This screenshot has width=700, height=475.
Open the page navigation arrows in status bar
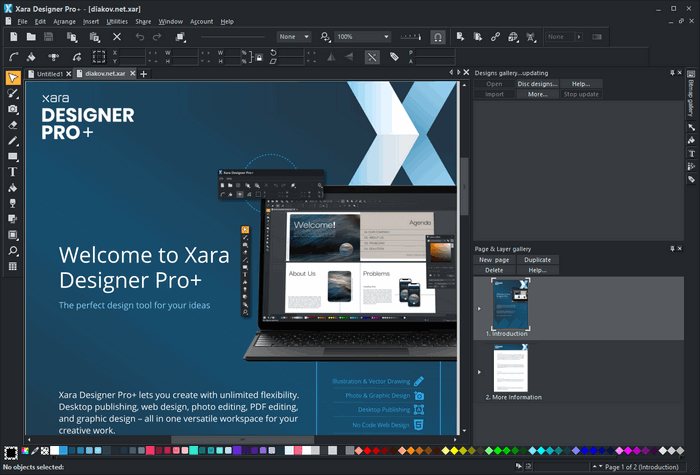[597, 467]
